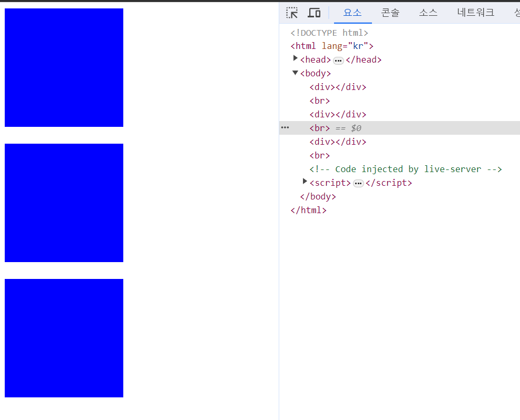Click the <head> tag text
The height and width of the screenshot is (420, 520).
(x=316, y=60)
